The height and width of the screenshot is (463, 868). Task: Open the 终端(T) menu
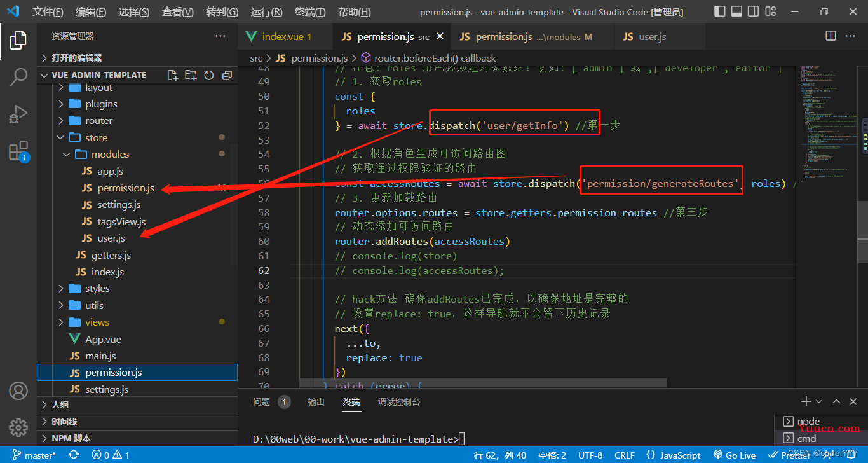pyautogui.click(x=311, y=12)
